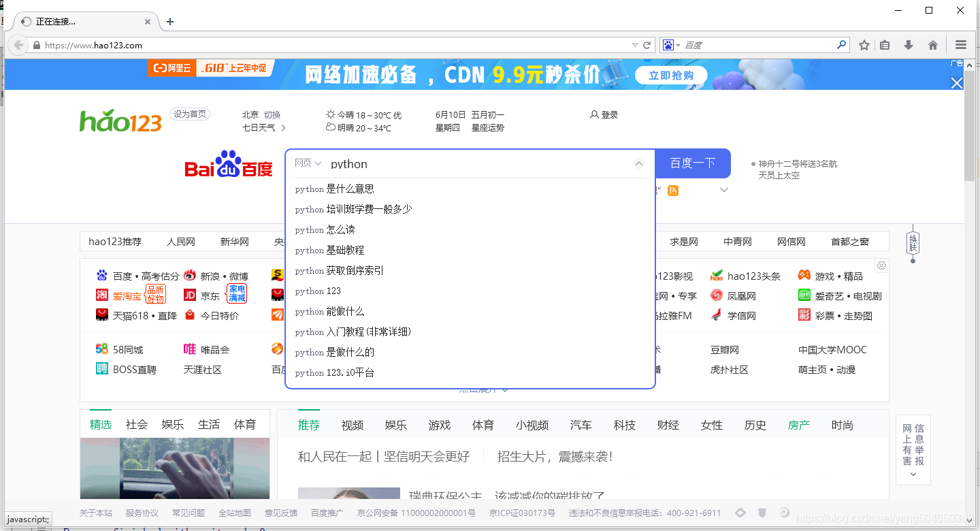Click the 游戏·精品 gamepad icon
The height and width of the screenshot is (531, 980).
[804, 276]
